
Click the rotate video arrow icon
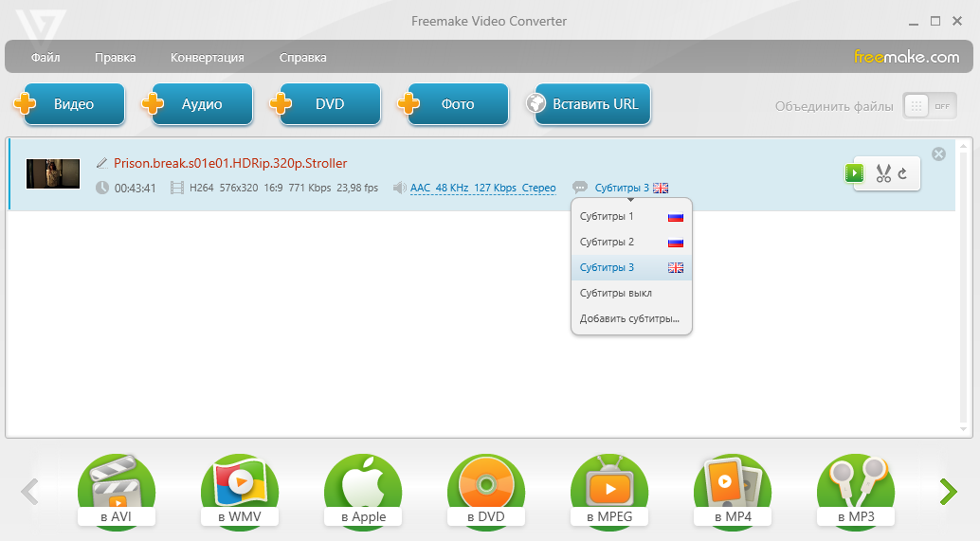(903, 173)
